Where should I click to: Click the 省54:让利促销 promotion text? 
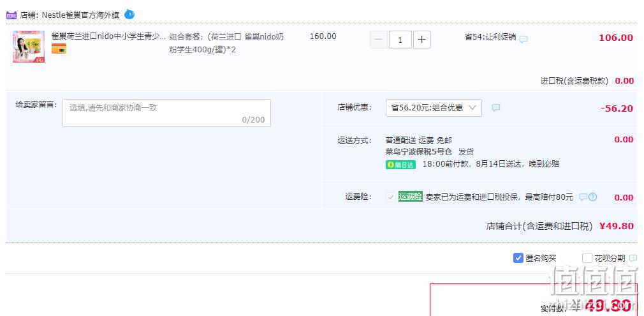tap(490, 36)
